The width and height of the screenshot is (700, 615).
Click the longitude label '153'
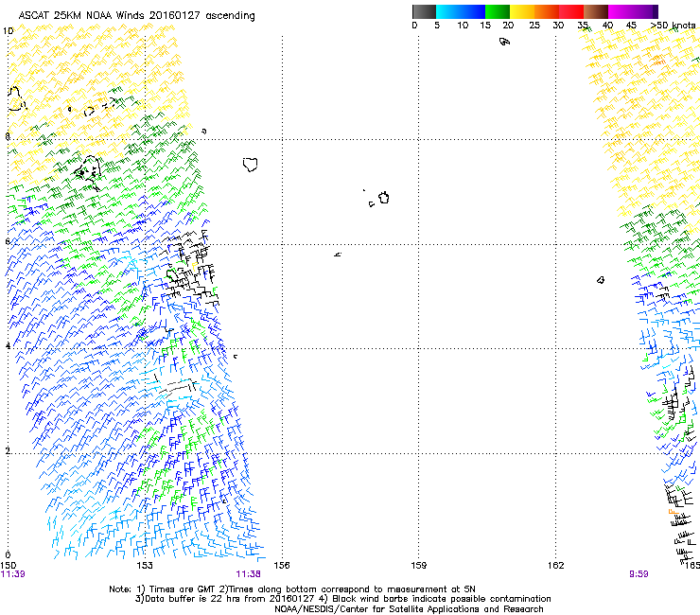(x=145, y=566)
